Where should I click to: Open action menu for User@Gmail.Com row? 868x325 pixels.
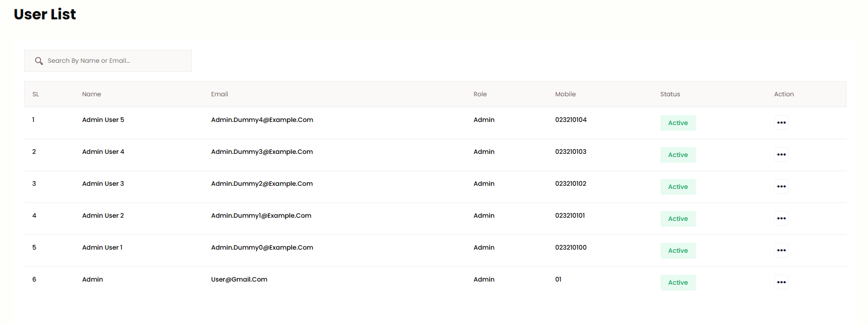click(781, 282)
